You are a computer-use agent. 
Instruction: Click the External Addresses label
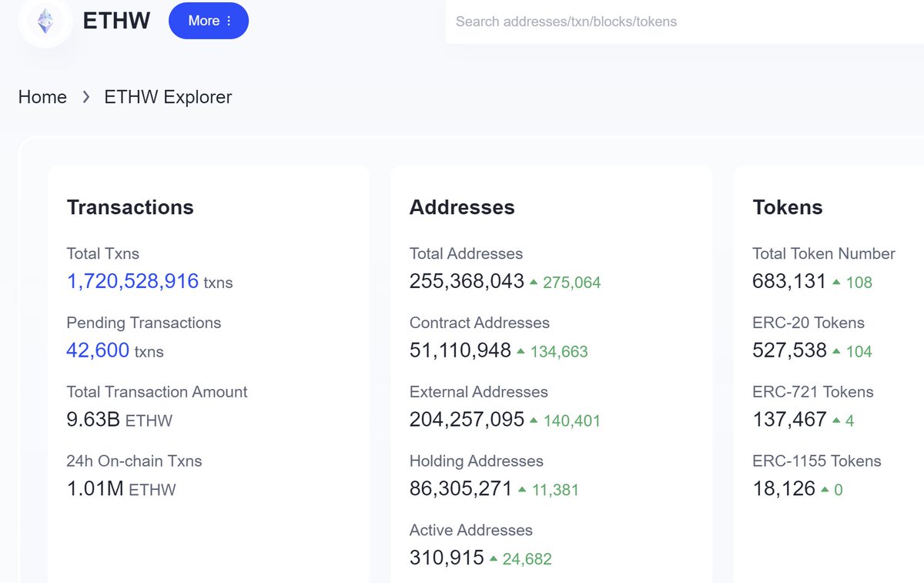coord(479,392)
